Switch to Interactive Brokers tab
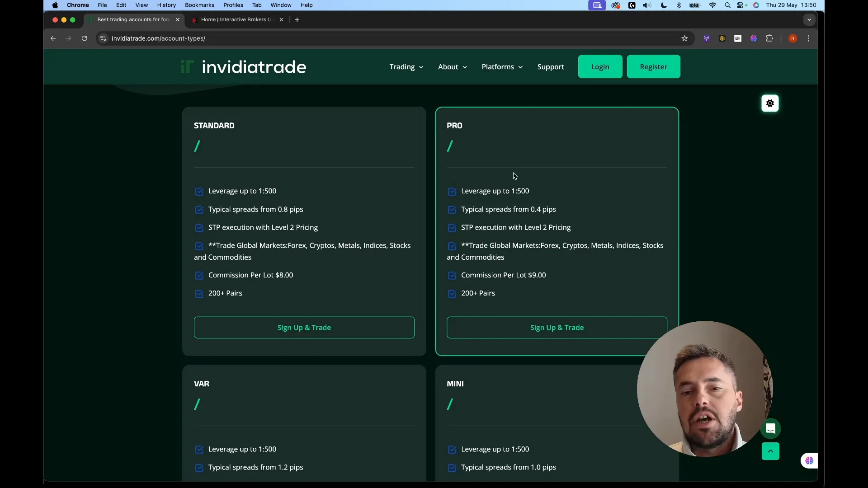This screenshot has height=488, width=868. 235,19
